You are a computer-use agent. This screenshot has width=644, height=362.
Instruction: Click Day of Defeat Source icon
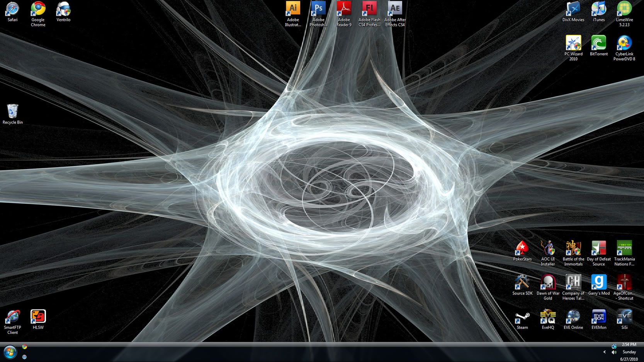pos(599,253)
